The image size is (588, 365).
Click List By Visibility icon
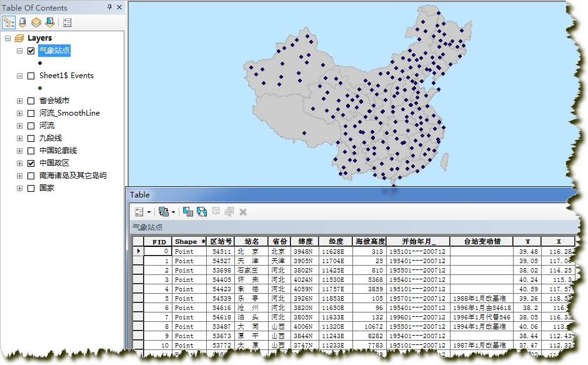coord(36,22)
